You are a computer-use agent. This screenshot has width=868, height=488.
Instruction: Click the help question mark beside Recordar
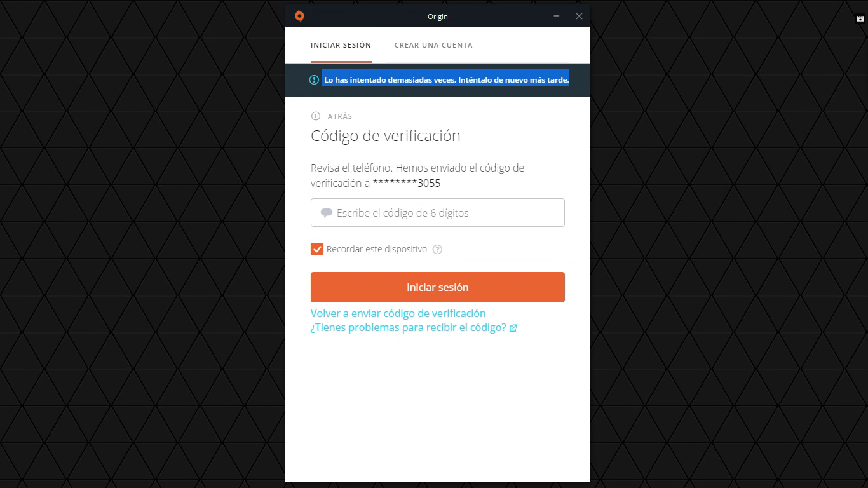pyautogui.click(x=437, y=250)
